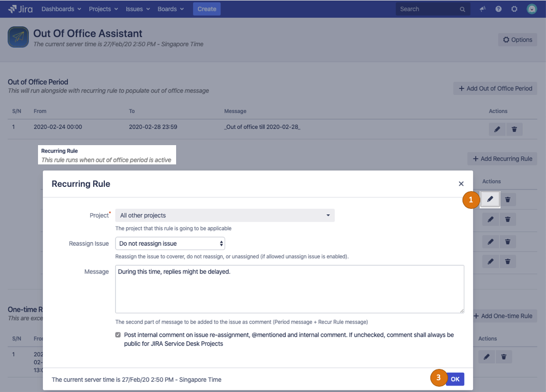Screen dimensions: 546x392
Task: Edit the out of office period row
Action: coord(497,129)
